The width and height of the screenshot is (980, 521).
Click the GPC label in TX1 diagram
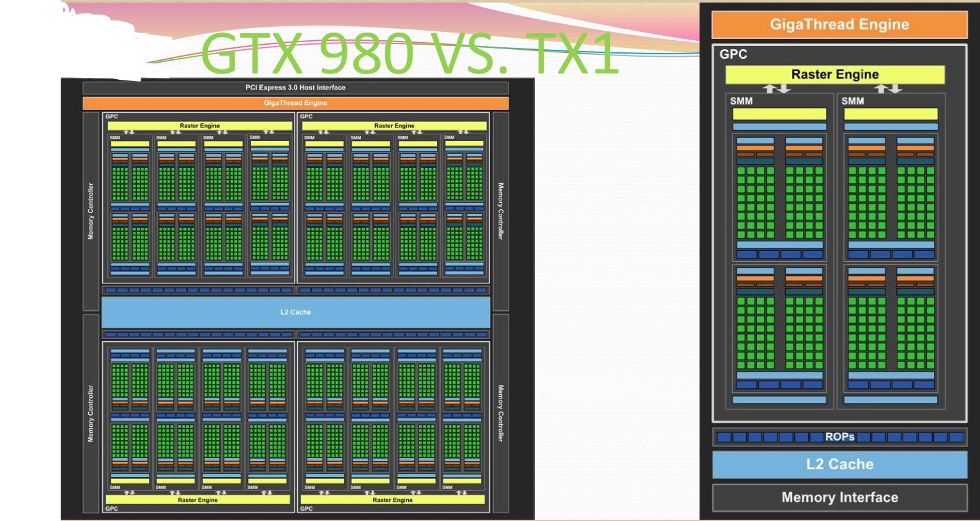point(733,54)
